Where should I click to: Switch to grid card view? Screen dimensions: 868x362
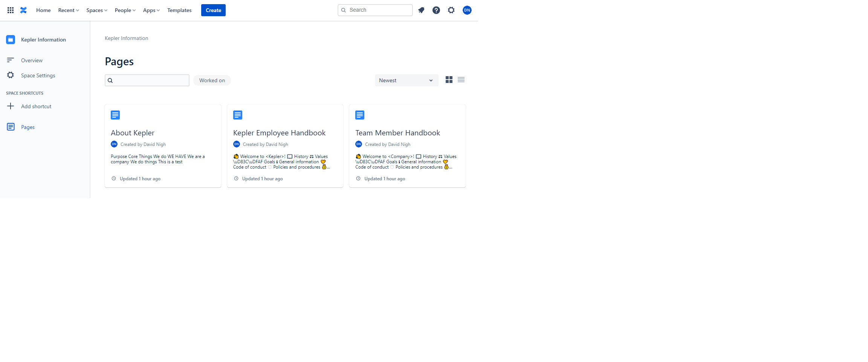tap(449, 80)
